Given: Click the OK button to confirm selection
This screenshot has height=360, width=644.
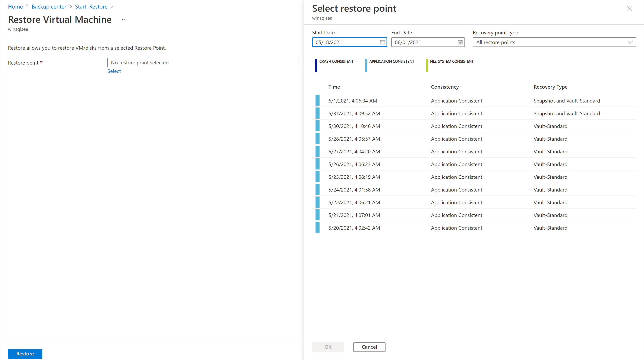Looking at the screenshot, I should coord(328,347).
